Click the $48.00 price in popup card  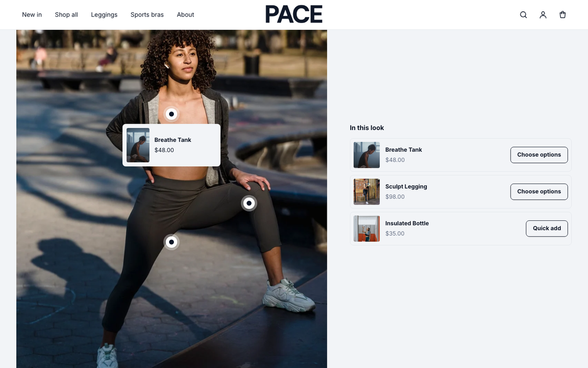click(164, 150)
